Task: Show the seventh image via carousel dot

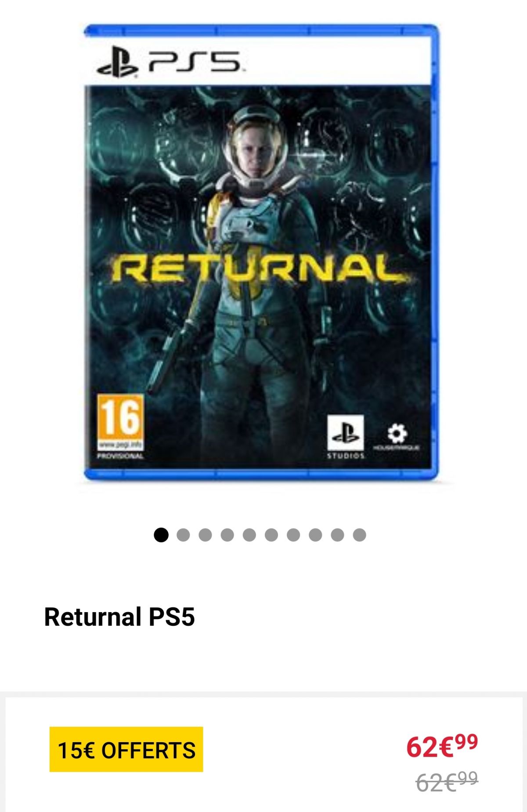Action: coord(293,535)
